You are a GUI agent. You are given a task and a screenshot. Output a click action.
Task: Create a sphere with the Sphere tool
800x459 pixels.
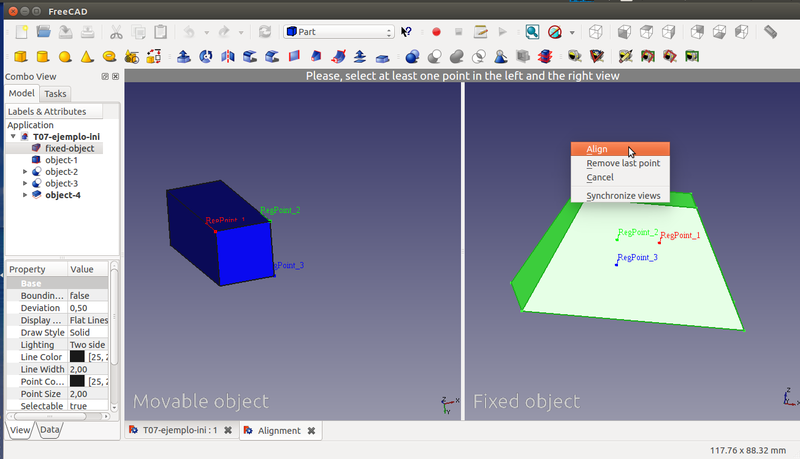[65, 56]
